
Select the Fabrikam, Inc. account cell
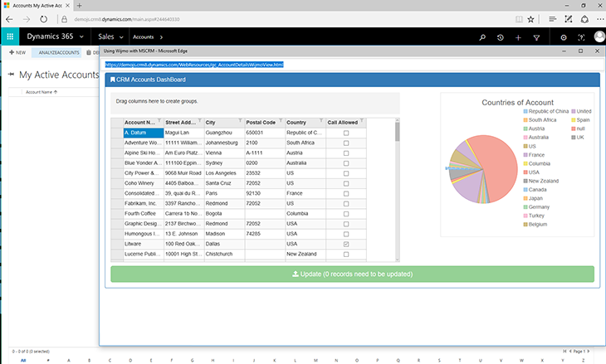click(144, 203)
